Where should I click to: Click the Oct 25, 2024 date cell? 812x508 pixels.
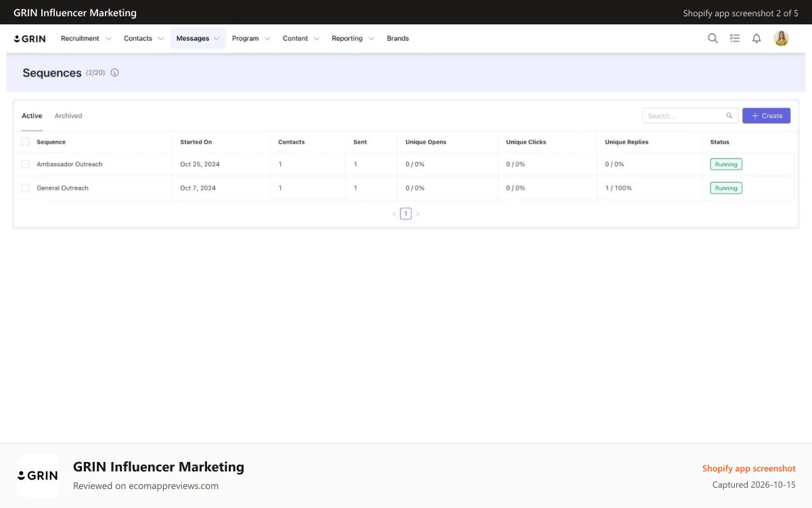click(x=200, y=165)
